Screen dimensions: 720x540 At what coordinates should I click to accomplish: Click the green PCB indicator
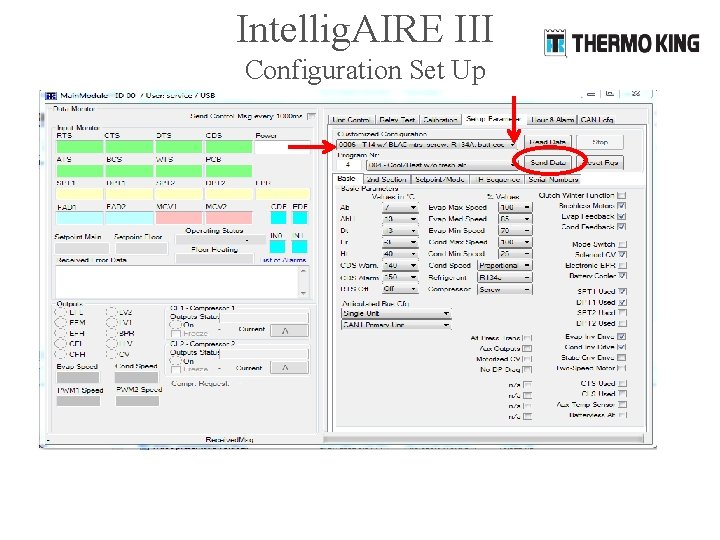click(x=229, y=171)
